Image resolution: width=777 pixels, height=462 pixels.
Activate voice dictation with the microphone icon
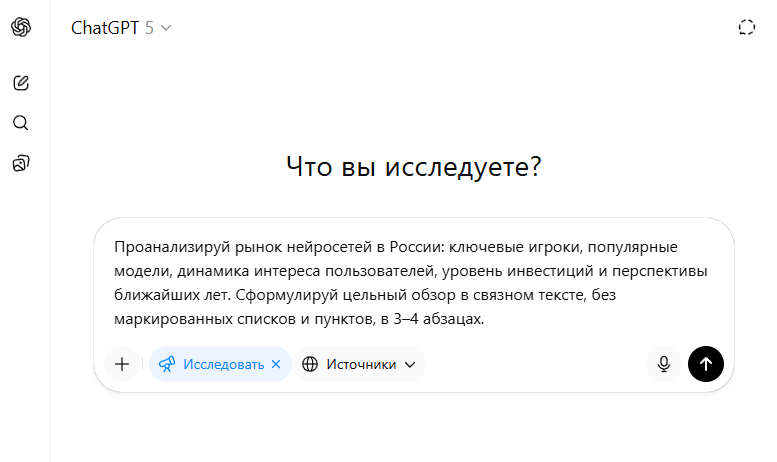click(663, 364)
